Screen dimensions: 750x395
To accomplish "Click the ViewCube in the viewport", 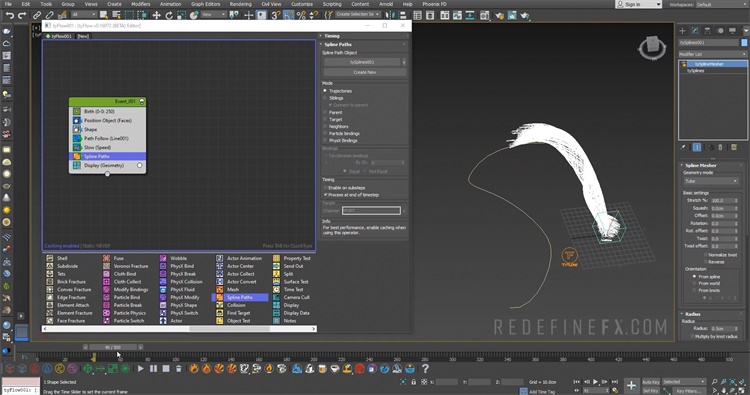I will (x=652, y=47).
